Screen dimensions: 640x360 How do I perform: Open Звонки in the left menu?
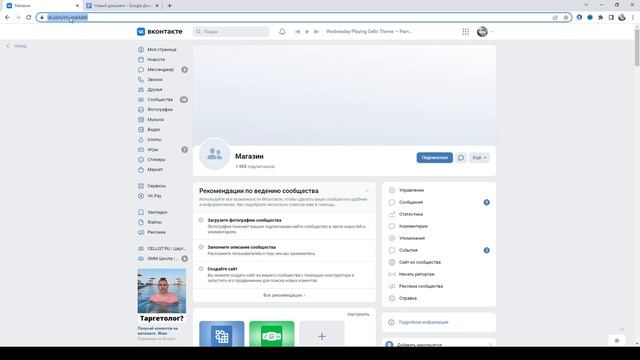pyautogui.click(x=155, y=80)
